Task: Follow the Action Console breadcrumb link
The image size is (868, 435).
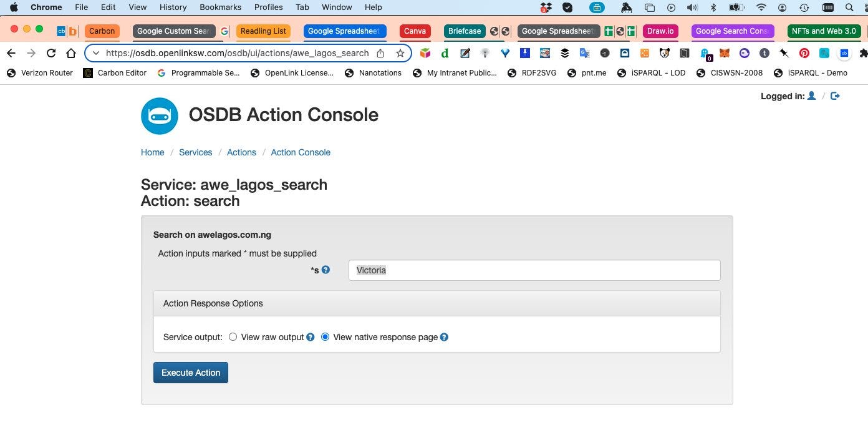Action: coord(301,152)
